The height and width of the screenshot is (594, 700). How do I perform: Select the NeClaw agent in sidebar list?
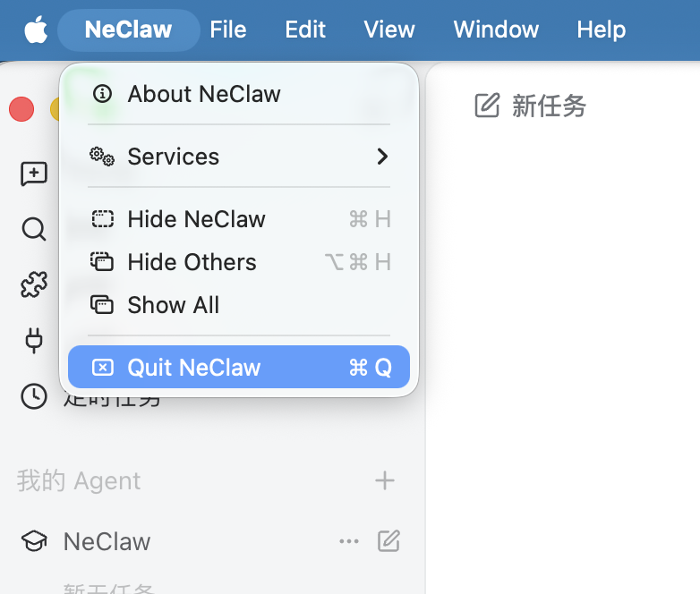[x=107, y=541]
